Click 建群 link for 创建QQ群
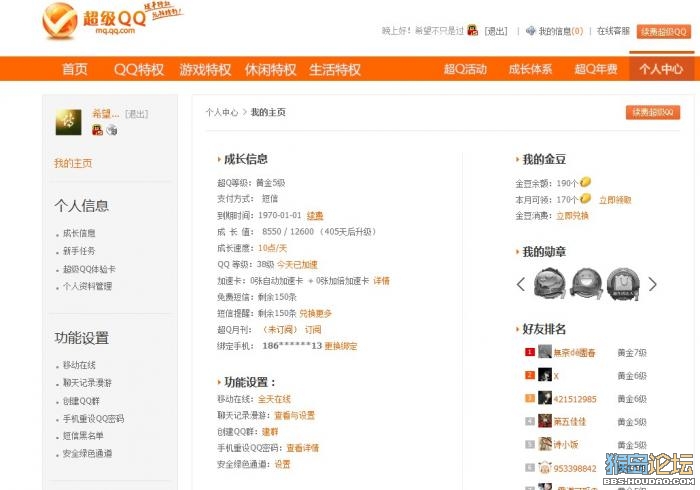 (x=270, y=432)
